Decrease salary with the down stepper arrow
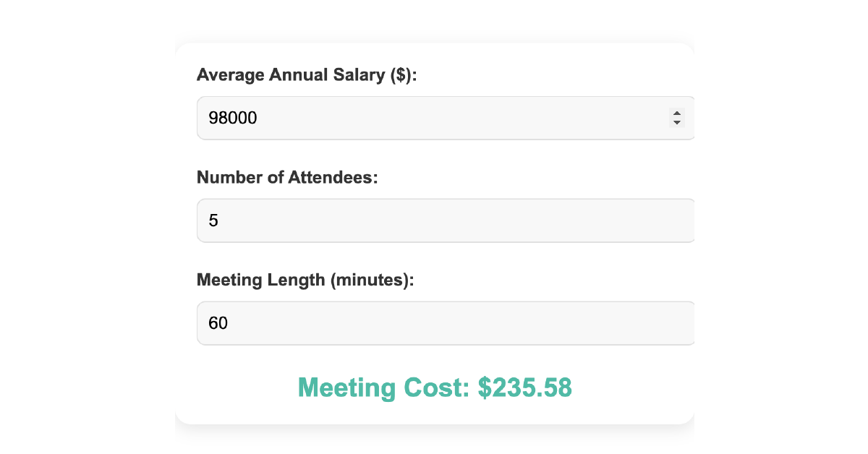The height and width of the screenshot is (454, 868). click(676, 122)
